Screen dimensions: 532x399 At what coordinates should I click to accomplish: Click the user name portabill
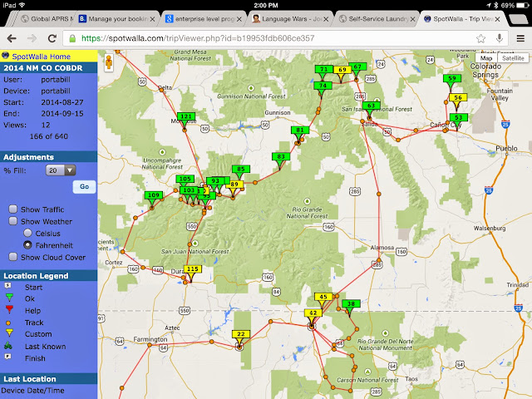tap(56, 80)
